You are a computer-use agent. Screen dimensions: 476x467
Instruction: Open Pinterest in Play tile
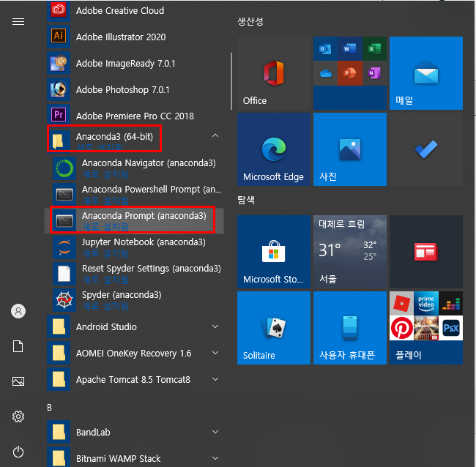401,328
